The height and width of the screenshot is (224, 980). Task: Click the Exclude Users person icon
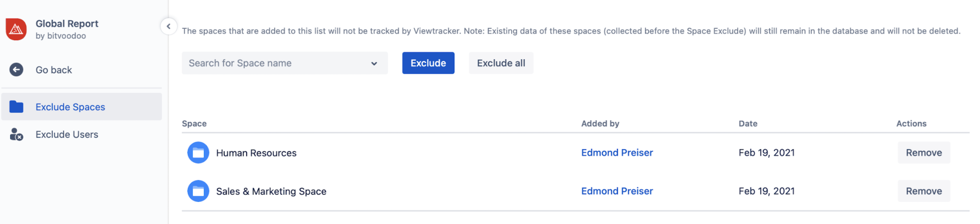pyautogui.click(x=16, y=135)
